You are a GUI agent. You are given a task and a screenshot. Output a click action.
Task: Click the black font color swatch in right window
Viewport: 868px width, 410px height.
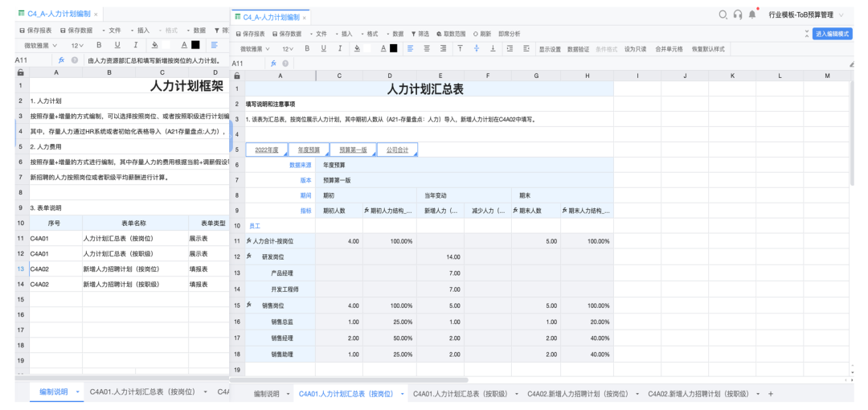click(x=394, y=49)
